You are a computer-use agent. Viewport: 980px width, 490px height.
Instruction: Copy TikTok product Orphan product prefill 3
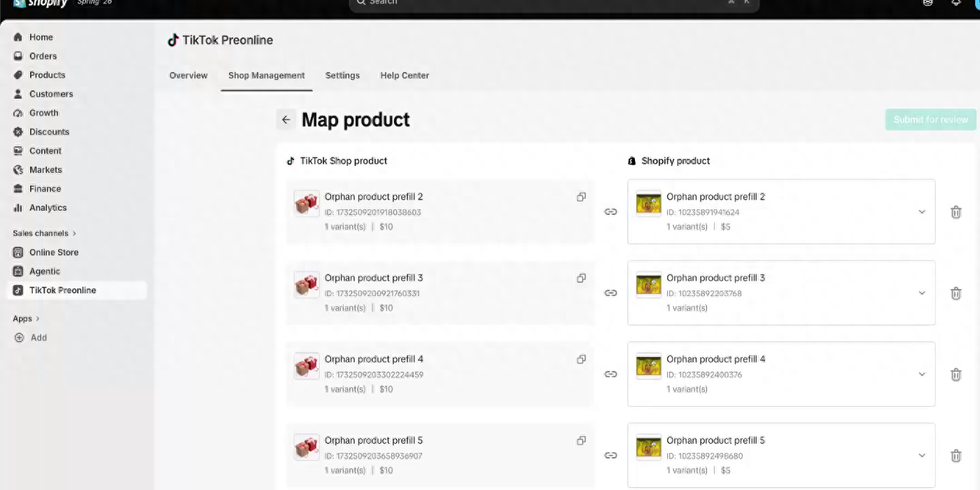(x=581, y=279)
